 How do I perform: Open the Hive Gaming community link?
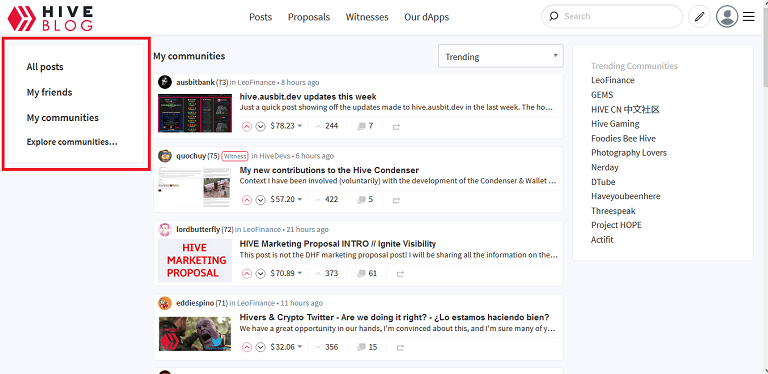615,124
